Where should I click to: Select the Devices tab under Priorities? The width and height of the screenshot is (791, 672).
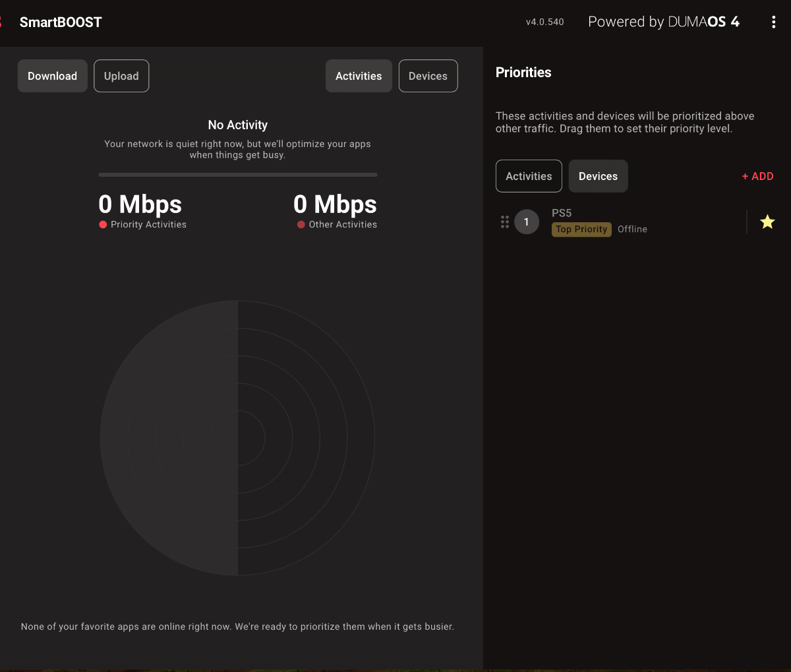click(x=598, y=176)
